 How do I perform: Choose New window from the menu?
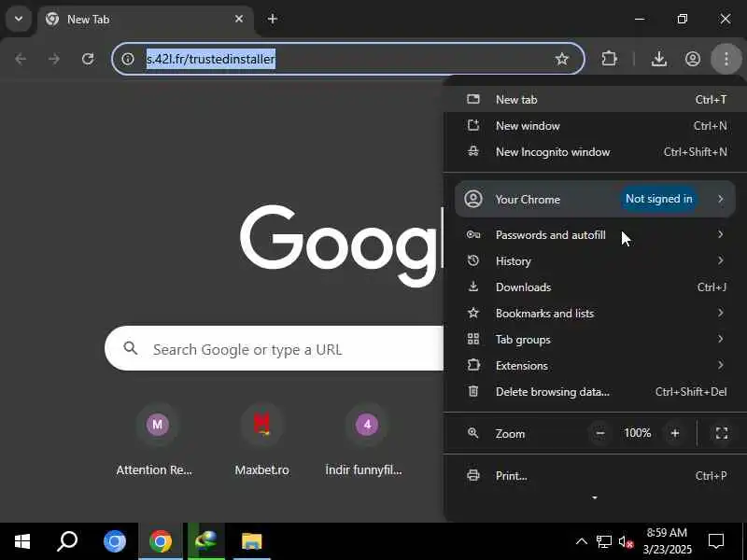click(595, 126)
